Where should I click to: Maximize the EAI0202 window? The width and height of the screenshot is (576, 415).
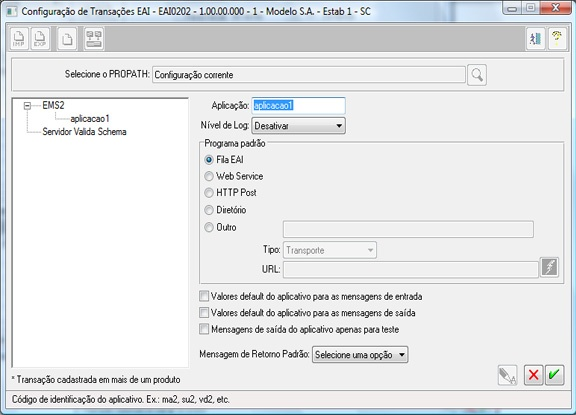tap(530, 8)
